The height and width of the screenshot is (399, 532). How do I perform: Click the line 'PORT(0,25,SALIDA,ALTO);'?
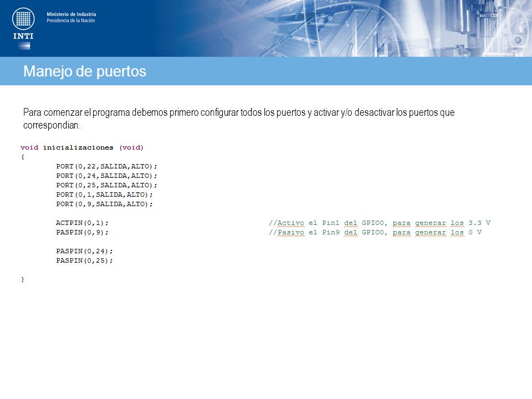106,185
